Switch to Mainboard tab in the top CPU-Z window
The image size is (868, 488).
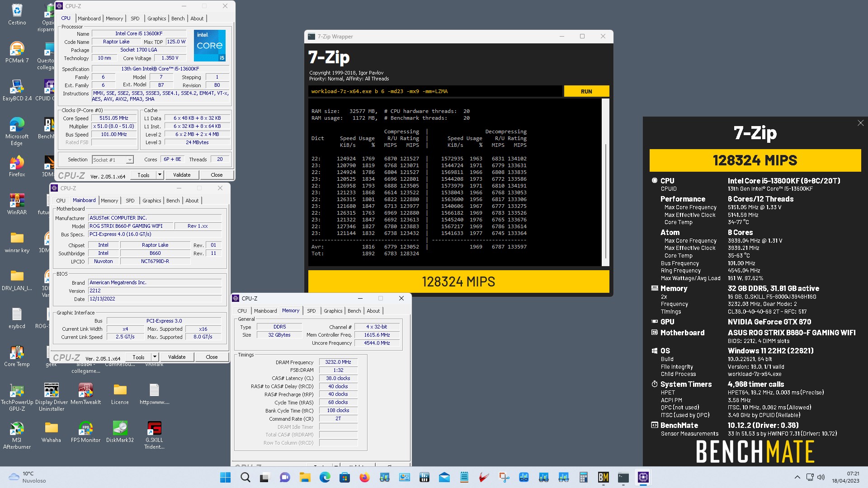coord(89,19)
